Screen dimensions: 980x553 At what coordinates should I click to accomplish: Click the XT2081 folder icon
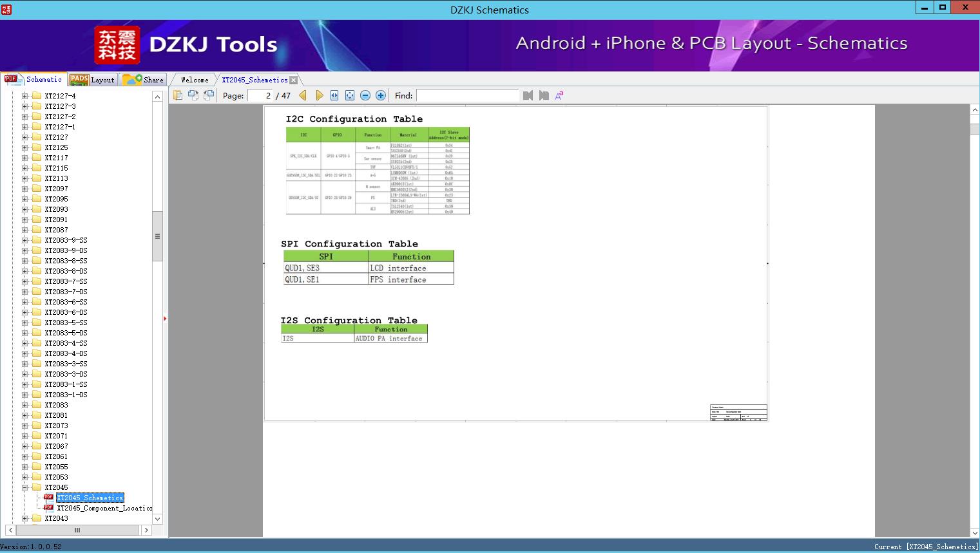click(x=37, y=415)
